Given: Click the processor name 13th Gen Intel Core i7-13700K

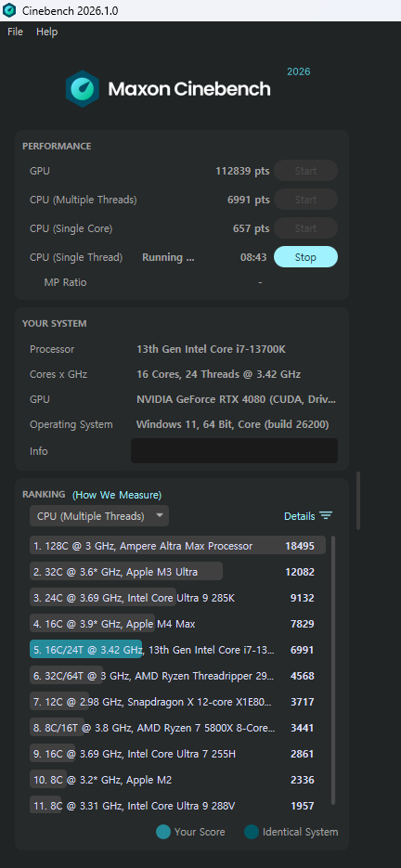Looking at the screenshot, I should pyautogui.click(x=211, y=349).
